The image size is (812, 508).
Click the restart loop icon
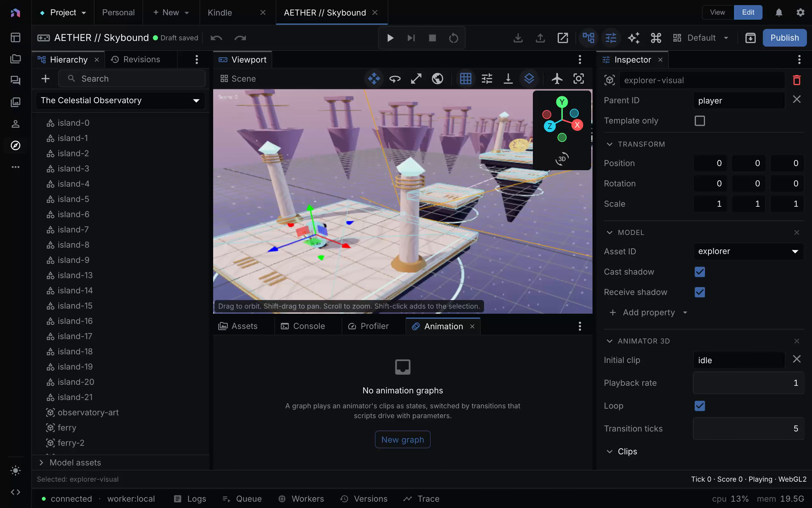pyautogui.click(x=453, y=38)
